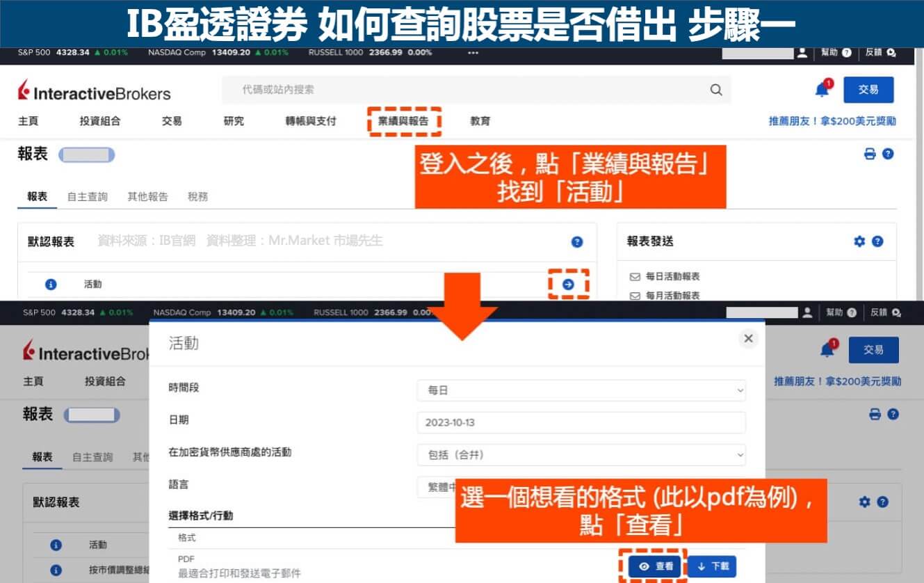
Task: Click the info icon beside 活動 on the dimmed page
Action: click(56, 545)
